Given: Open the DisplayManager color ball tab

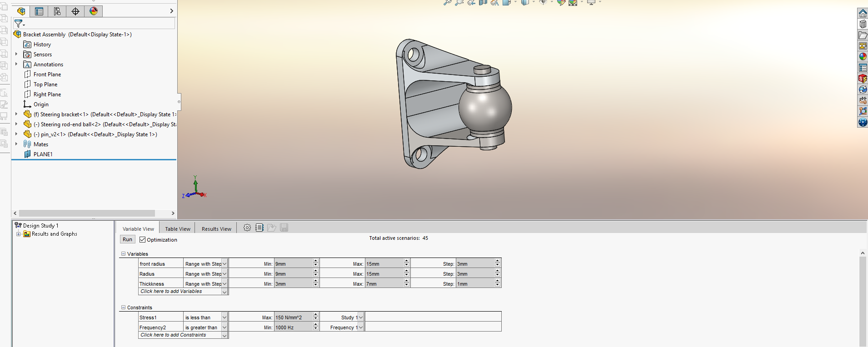Looking at the screenshot, I should 94,11.
